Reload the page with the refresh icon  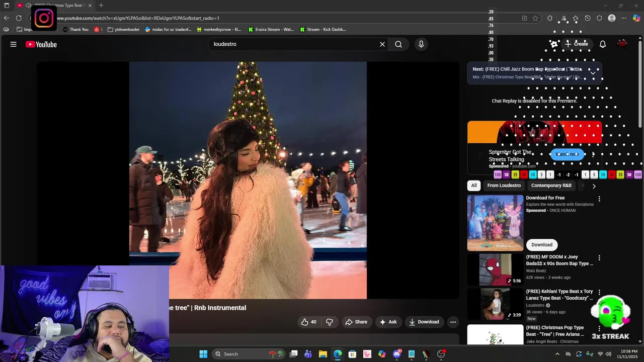(x=19, y=18)
